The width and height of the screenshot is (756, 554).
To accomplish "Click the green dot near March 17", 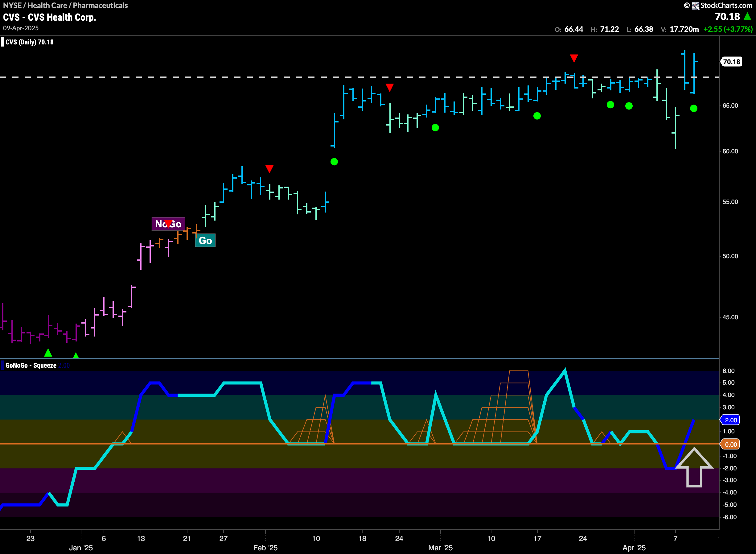I will tap(537, 116).
